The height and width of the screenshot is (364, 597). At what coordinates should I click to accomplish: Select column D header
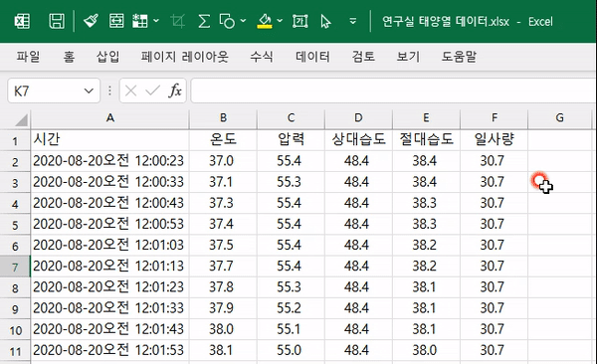tap(358, 118)
